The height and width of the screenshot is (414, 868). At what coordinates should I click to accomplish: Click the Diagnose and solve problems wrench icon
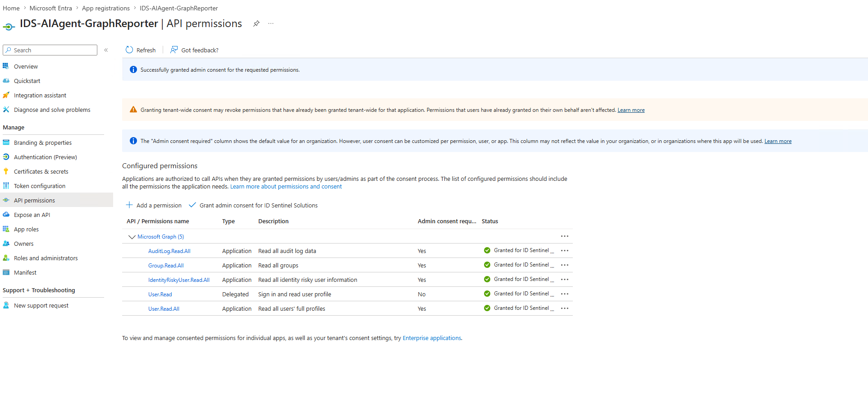point(6,110)
